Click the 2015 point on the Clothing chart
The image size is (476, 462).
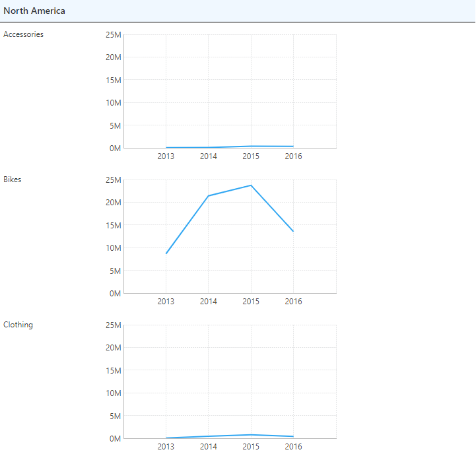point(251,435)
